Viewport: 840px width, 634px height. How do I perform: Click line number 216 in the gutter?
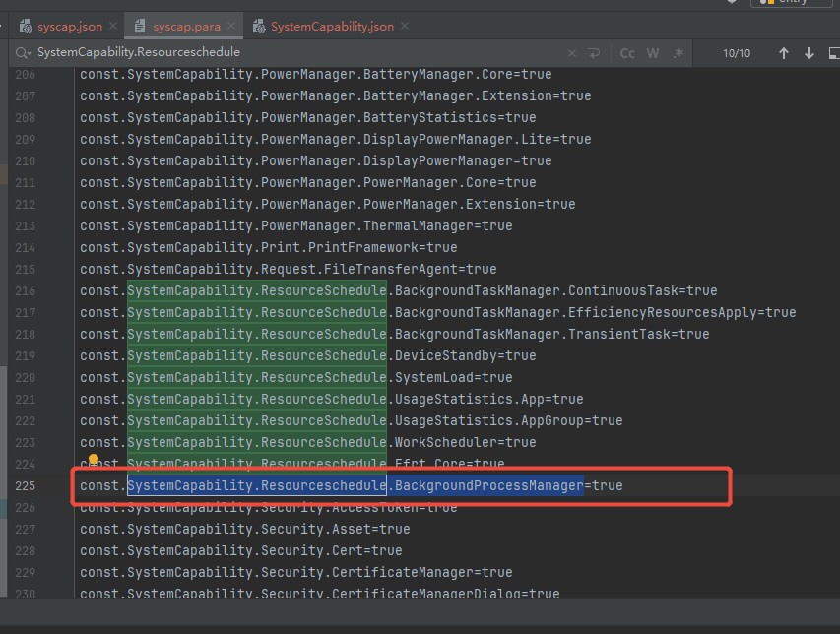click(x=26, y=290)
